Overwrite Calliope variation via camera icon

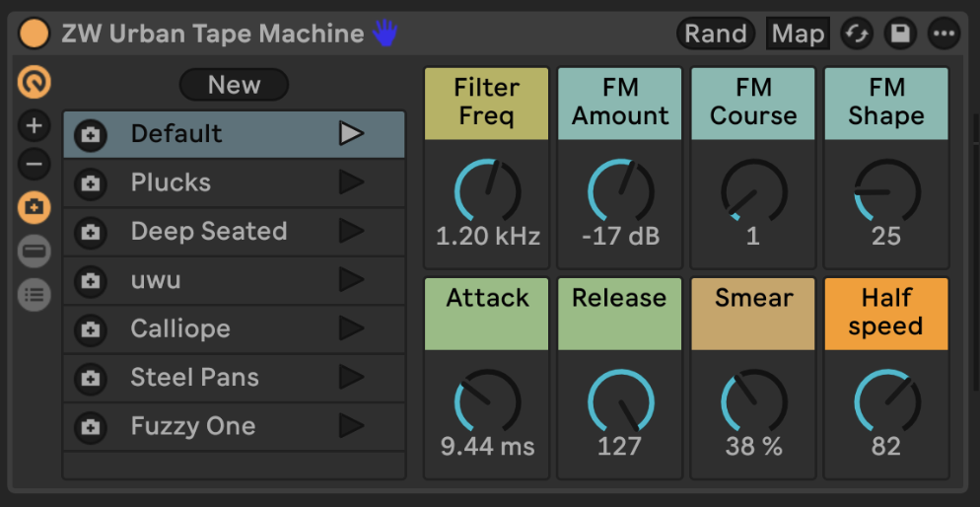[91, 329]
